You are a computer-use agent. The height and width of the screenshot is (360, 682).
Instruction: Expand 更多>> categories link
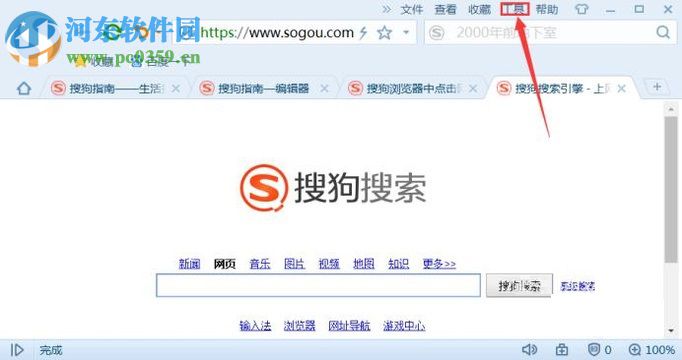439,263
